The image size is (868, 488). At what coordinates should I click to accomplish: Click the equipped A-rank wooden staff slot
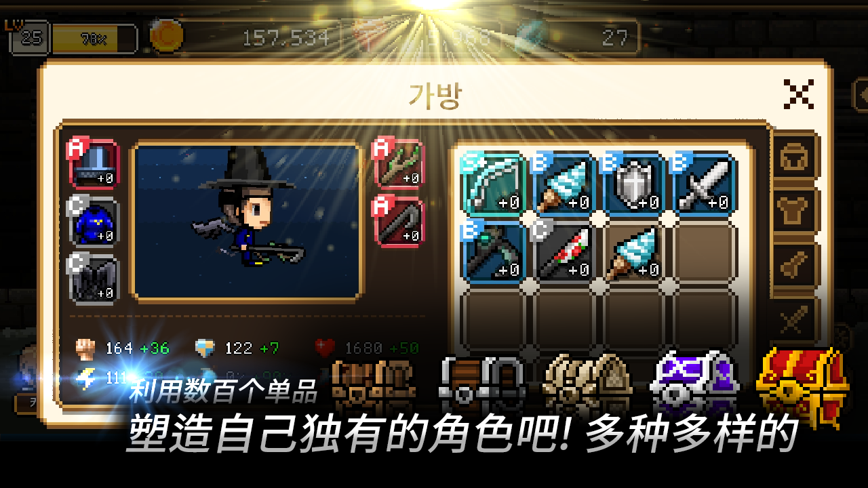click(399, 163)
